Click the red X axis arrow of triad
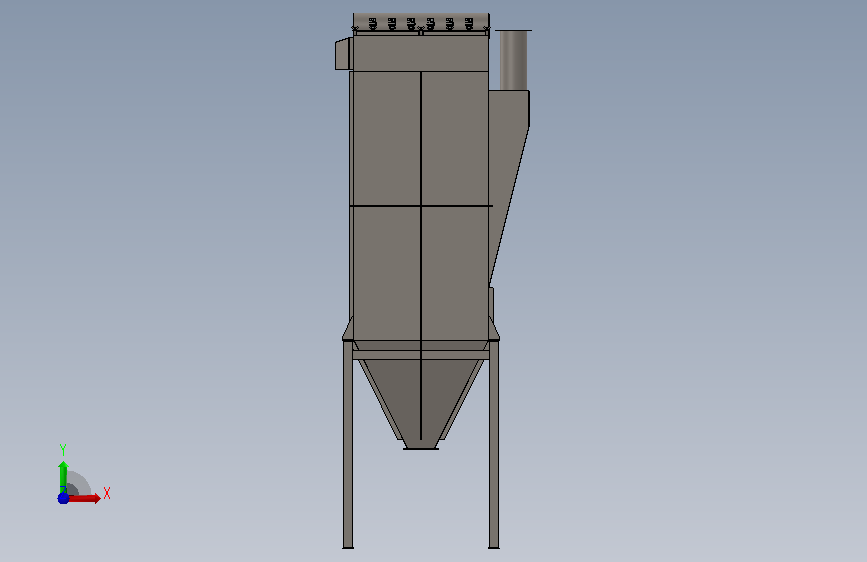This screenshot has height=562, width=867. pos(84,498)
